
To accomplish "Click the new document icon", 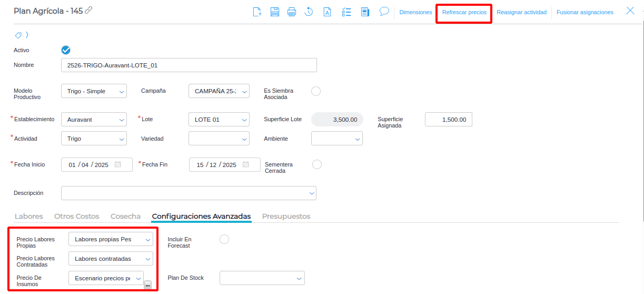I will point(257,12).
